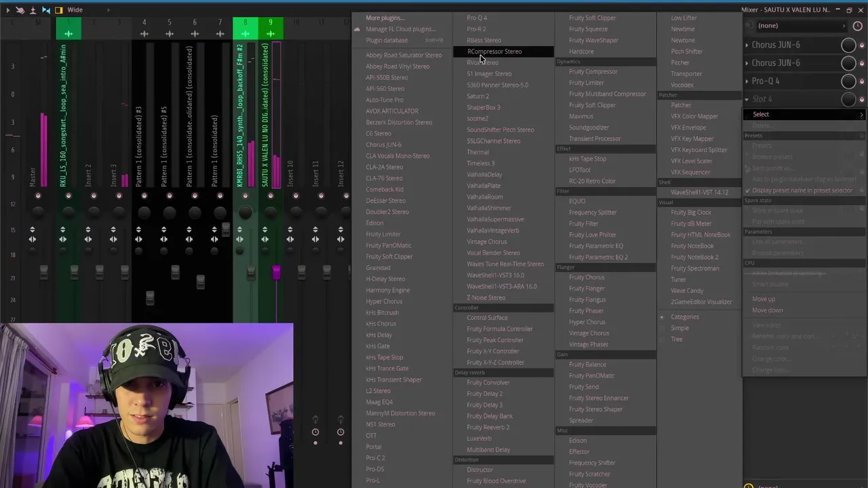Adjust the track 8 pan knob
The height and width of the screenshot is (488, 868).
(x=245, y=213)
